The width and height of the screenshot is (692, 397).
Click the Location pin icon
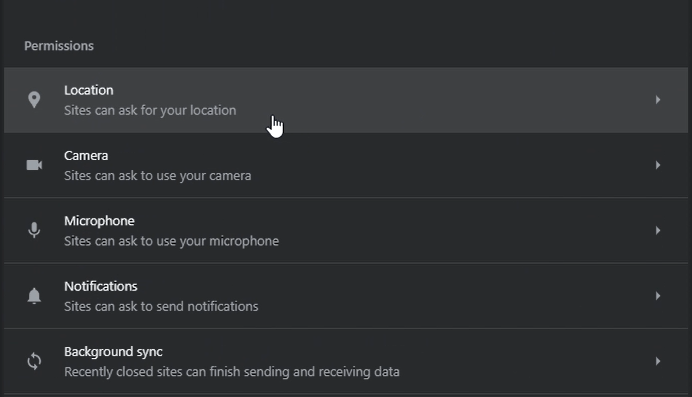point(34,100)
